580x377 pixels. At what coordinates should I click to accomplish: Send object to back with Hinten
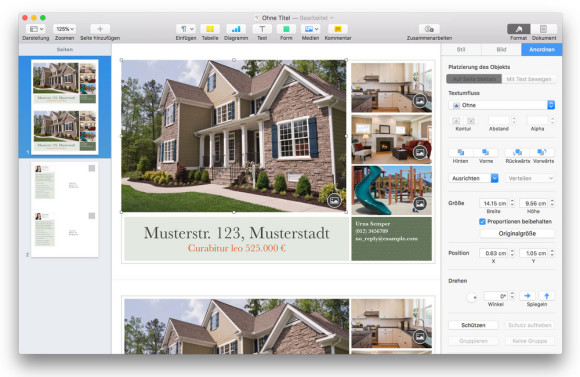[x=461, y=152]
